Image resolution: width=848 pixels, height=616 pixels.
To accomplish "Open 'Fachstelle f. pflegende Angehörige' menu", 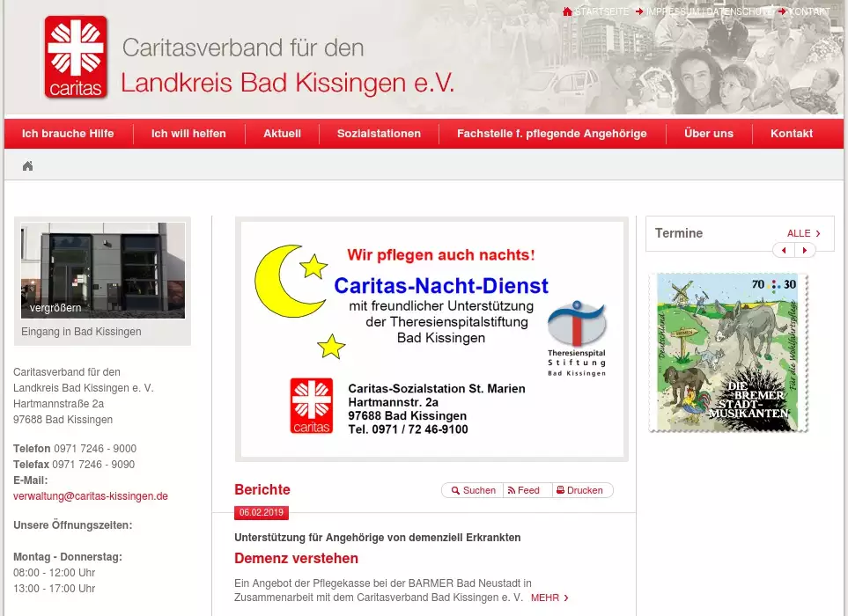I will [x=551, y=134].
